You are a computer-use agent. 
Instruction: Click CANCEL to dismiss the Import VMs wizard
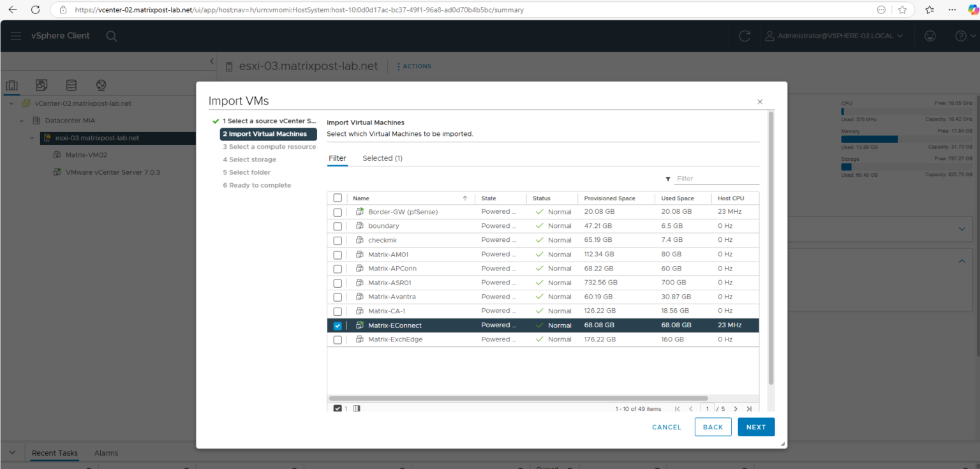666,427
